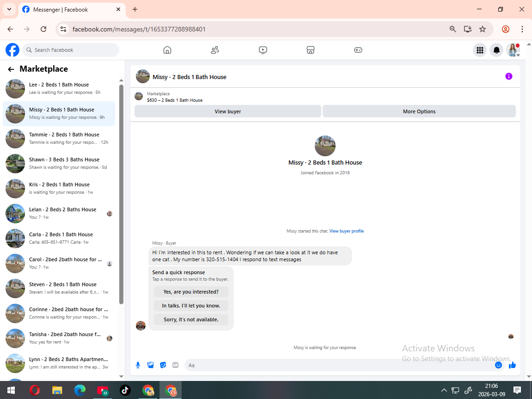The image size is (532, 399).
Task: Select the Messenger | Facebook tab
Action: [71, 10]
